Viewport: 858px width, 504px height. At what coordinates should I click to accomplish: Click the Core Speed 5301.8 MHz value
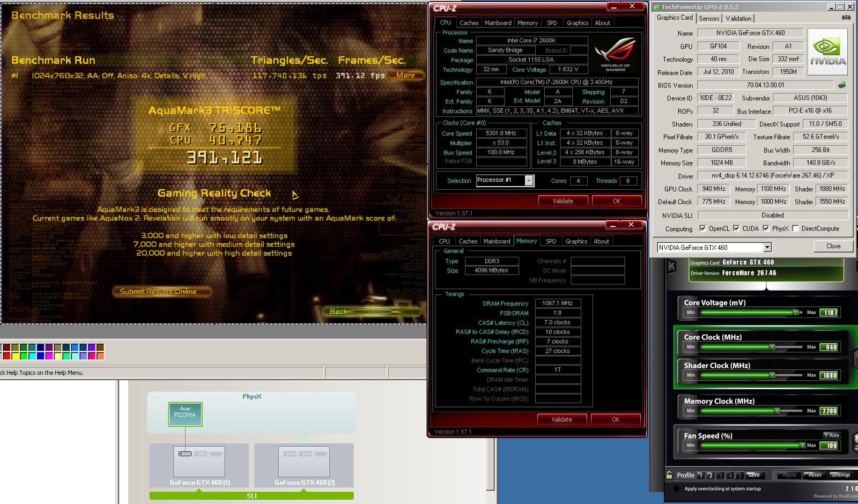(501, 133)
